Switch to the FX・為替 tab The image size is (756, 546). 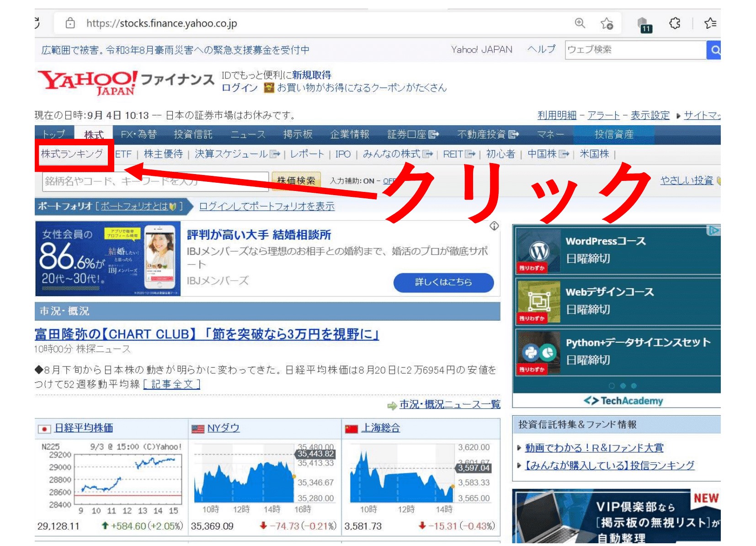click(138, 134)
